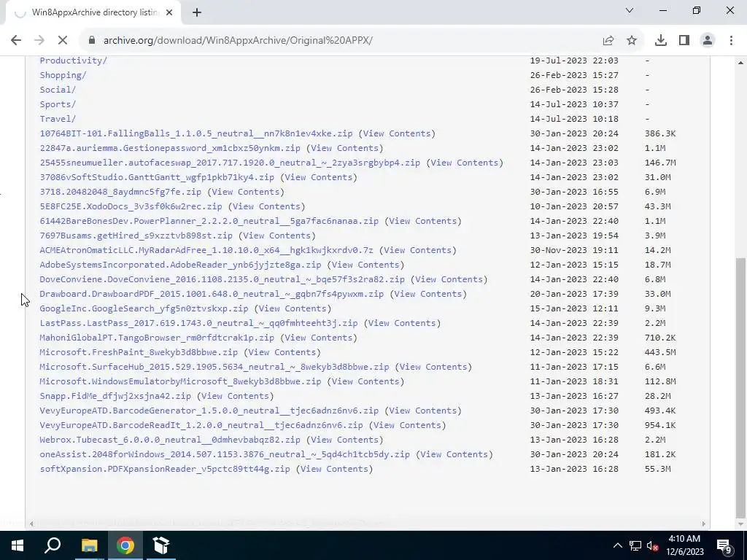View Contents of FreshPaint zip
Viewport: 747px width, 560px height.
282,352
